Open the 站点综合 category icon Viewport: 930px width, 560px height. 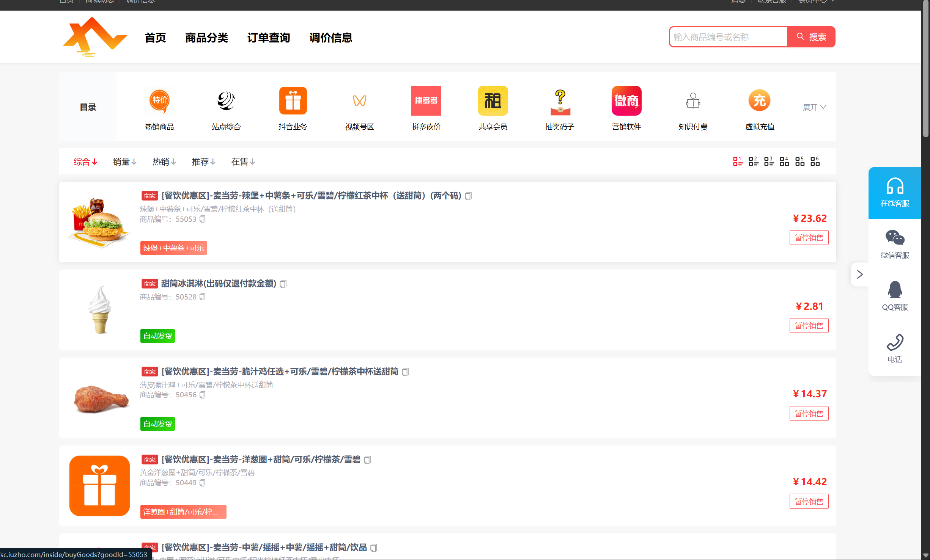(x=226, y=100)
